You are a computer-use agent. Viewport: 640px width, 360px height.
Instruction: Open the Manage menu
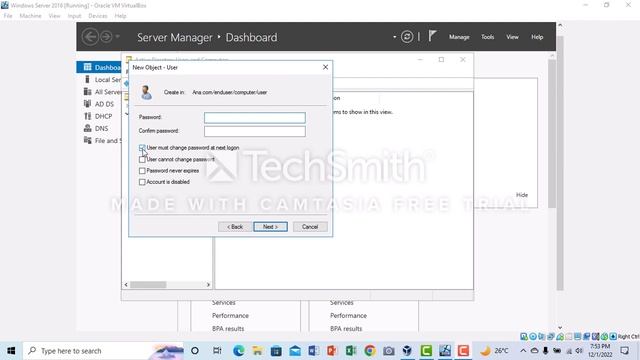coord(459,37)
